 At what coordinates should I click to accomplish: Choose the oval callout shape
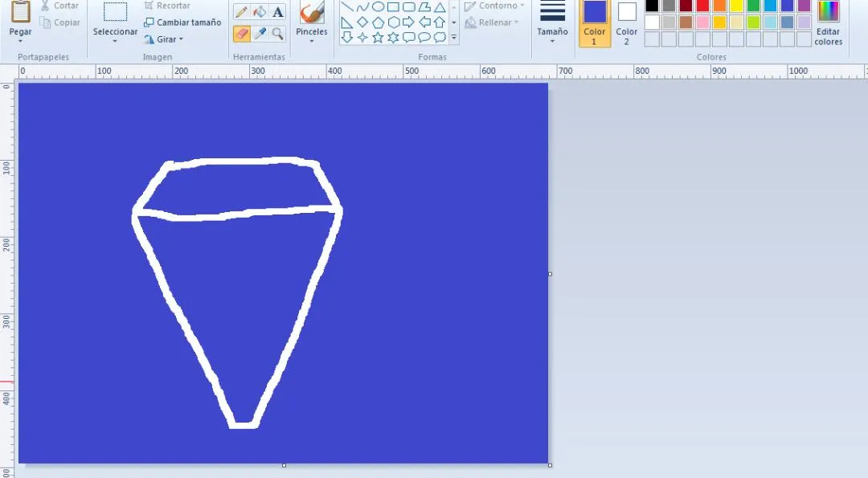[x=424, y=38]
